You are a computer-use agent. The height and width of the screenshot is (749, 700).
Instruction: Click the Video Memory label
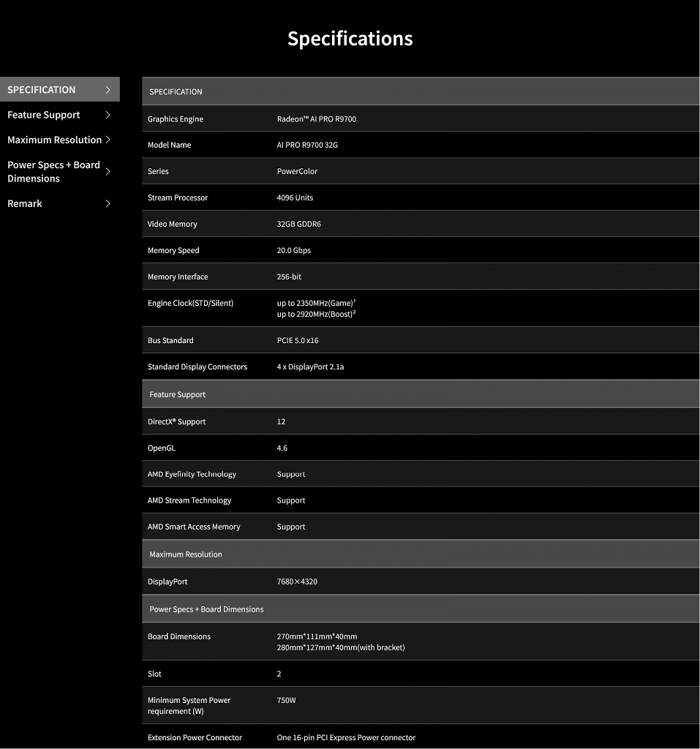[173, 224]
